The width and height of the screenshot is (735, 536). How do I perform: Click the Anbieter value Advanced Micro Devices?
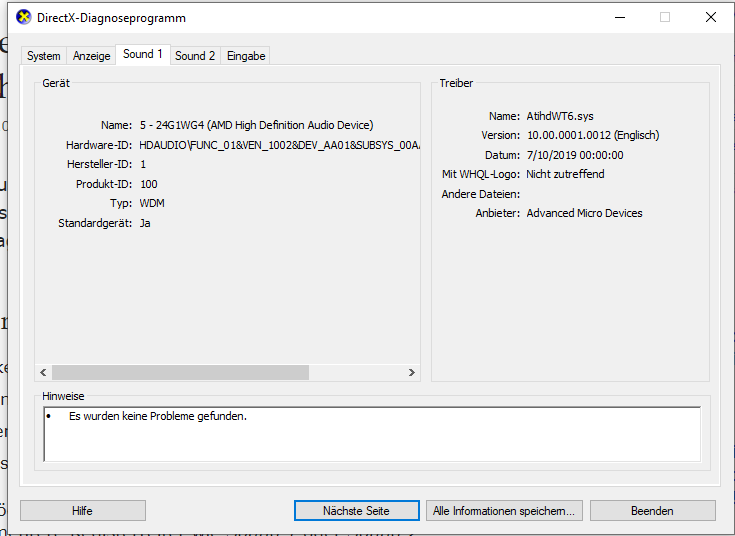click(585, 213)
